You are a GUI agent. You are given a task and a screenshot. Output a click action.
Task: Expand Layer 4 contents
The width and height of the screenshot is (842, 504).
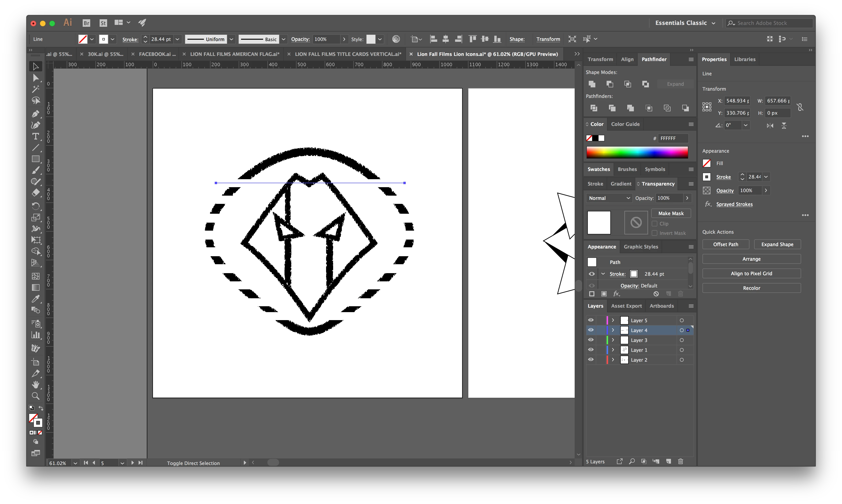pyautogui.click(x=613, y=330)
